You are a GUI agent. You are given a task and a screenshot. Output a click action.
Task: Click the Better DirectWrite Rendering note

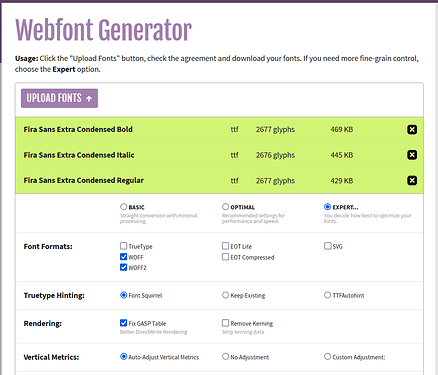[x=153, y=332]
